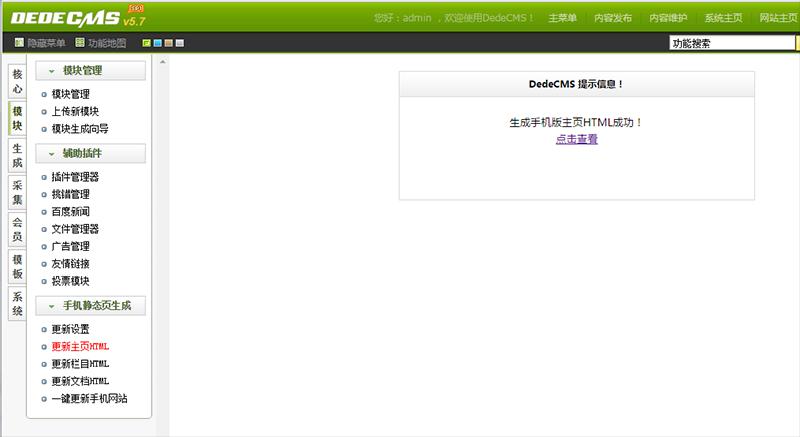Image resolution: width=800 pixels, height=437 pixels.
Task: Select the blue theme color swatch
Action: [157, 43]
